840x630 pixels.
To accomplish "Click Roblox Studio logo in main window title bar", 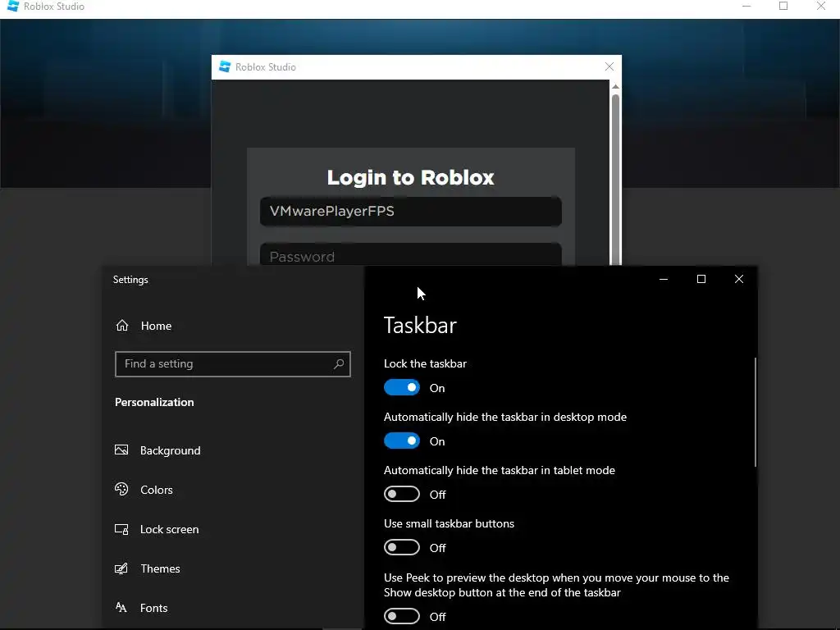I will [x=13, y=7].
